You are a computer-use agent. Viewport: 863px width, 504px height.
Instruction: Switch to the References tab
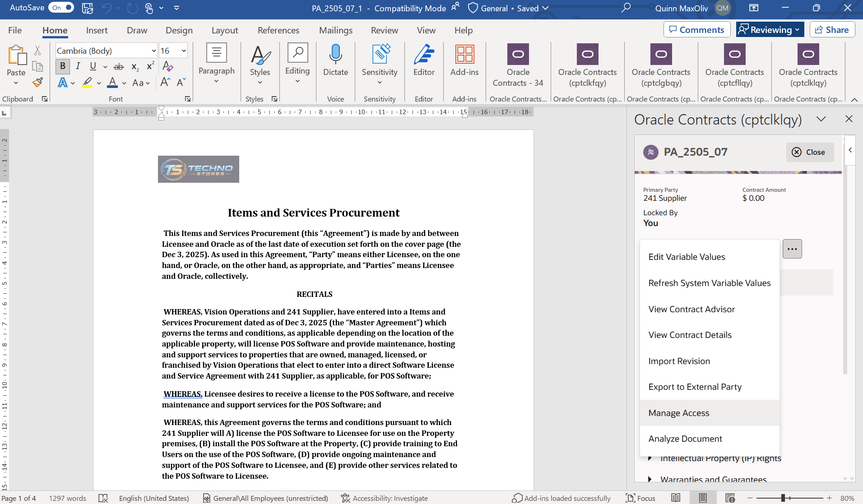pos(278,30)
